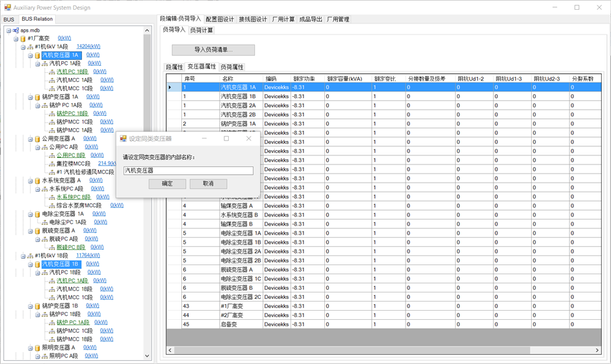This screenshot has width=611, height=364.
Task: Click the bus icon beside #1机6kV 1A段
Action: [x=31, y=47]
